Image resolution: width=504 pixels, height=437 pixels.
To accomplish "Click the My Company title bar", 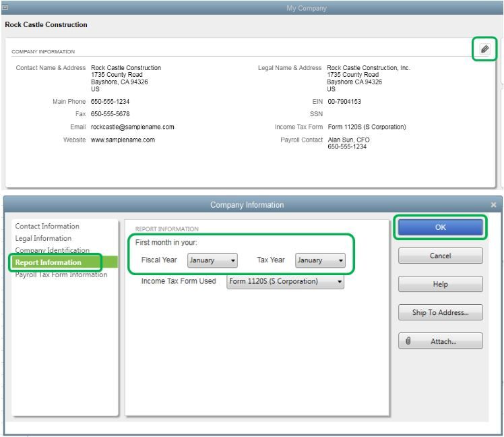I will [x=252, y=7].
